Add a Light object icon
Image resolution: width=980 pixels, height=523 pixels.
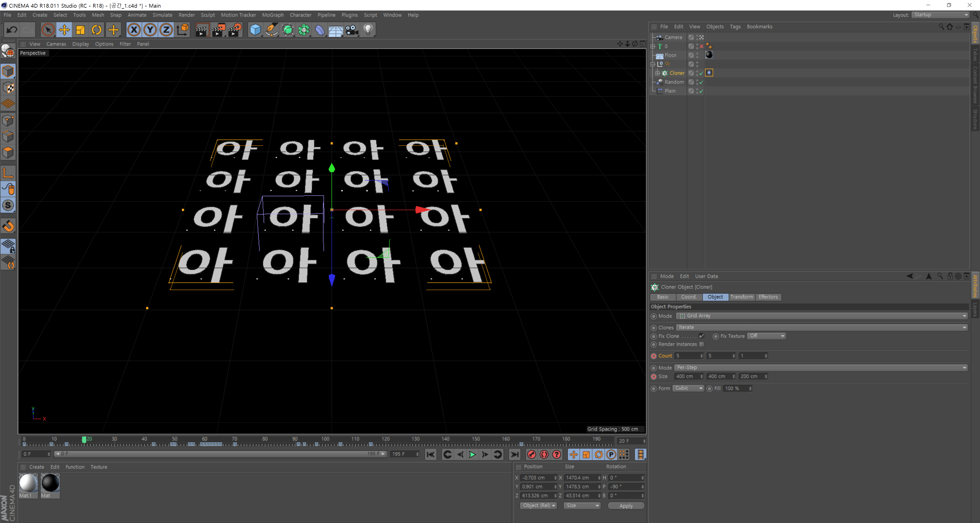coord(368,30)
